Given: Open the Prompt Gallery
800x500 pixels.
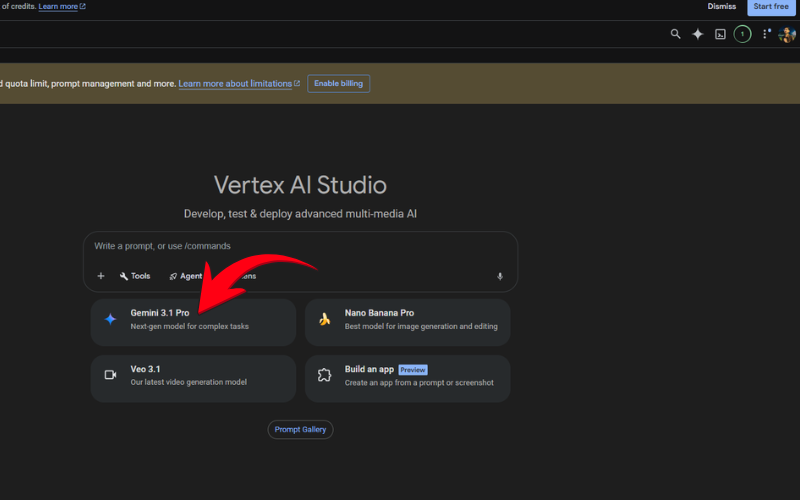Looking at the screenshot, I should [x=300, y=429].
